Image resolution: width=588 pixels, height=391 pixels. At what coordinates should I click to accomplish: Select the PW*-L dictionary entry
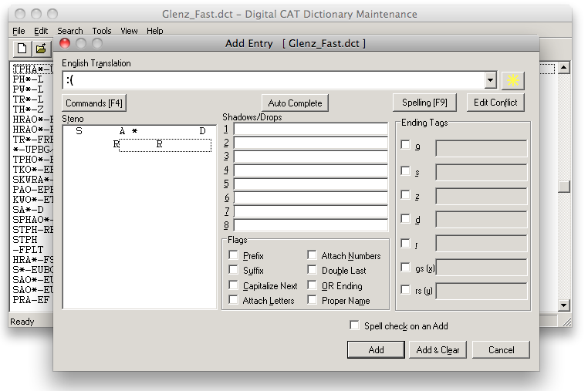point(28,89)
